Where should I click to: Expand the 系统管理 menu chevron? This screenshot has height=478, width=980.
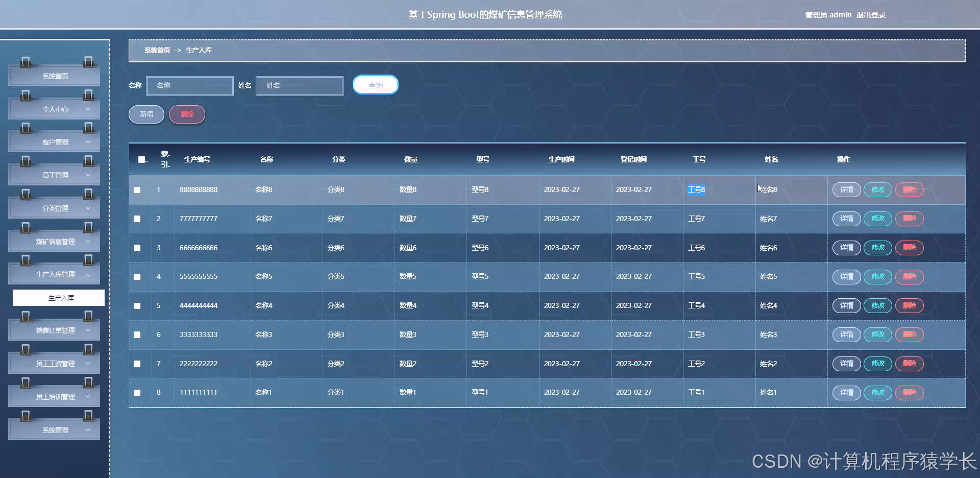pyautogui.click(x=88, y=430)
